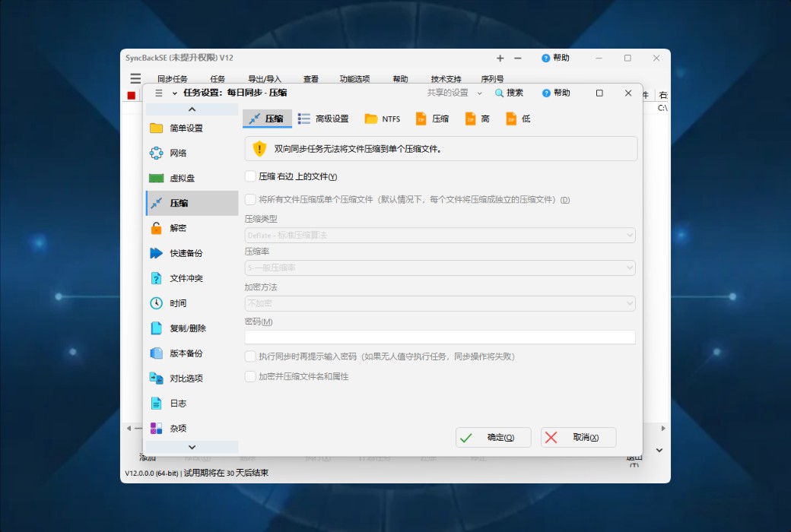Viewport: 791px width, 532px height.
Task: Enable 加密并压缩文件名和属性 option
Action: (x=249, y=375)
